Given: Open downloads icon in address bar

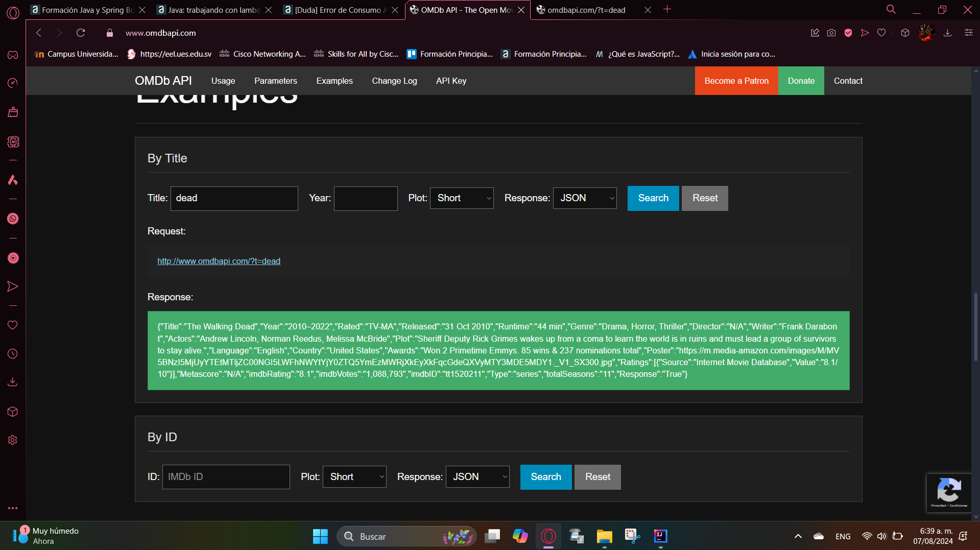Looking at the screenshot, I should tap(947, 33).
